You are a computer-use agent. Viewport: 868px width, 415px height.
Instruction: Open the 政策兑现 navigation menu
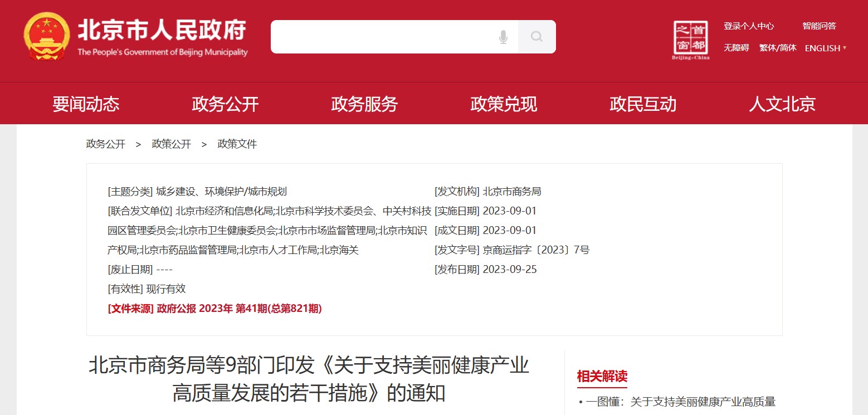click(504, 104)
